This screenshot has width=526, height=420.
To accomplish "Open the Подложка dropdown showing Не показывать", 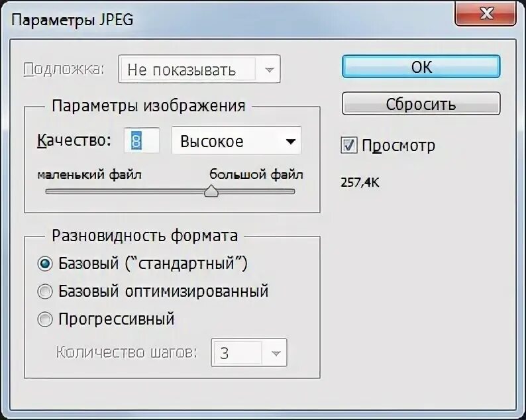I will [199, 70].
